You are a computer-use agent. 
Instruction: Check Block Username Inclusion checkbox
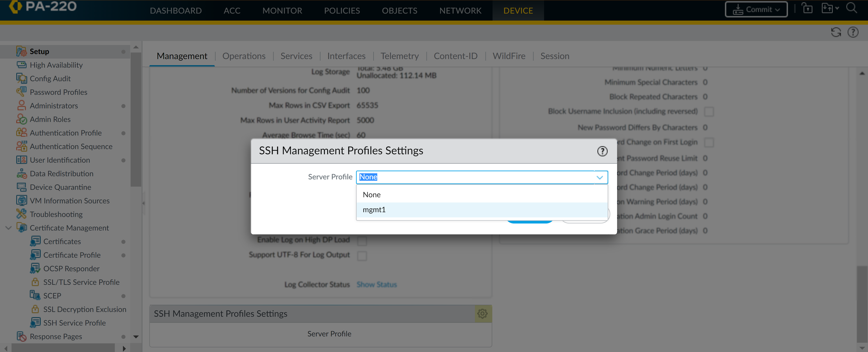[709, 112]
